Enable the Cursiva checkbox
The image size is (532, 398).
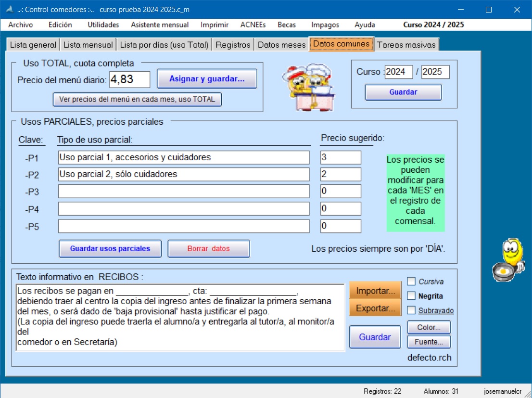coord(412,282)
